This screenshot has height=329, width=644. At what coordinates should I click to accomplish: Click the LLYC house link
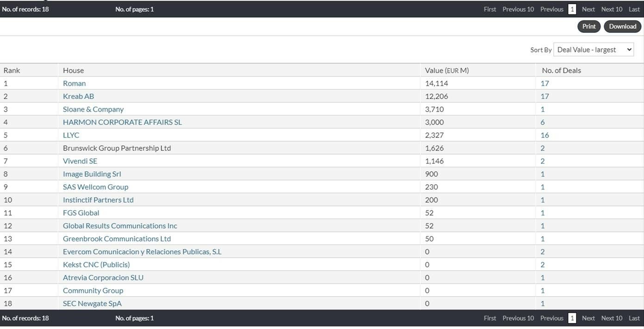click(71, 135)
